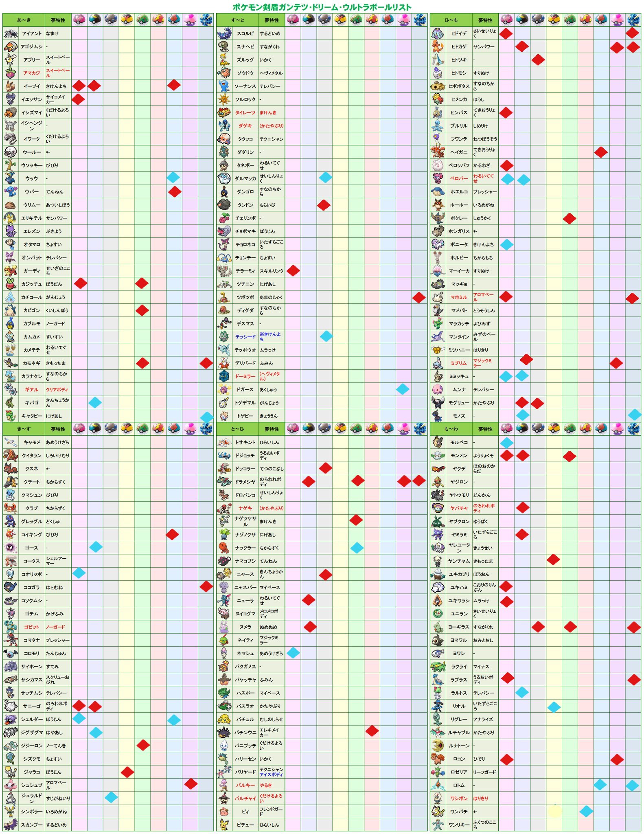644x834 pixels.
Task: Click the blue Dream Ball marker in ドガース row
Action: (x=403, y=389)
